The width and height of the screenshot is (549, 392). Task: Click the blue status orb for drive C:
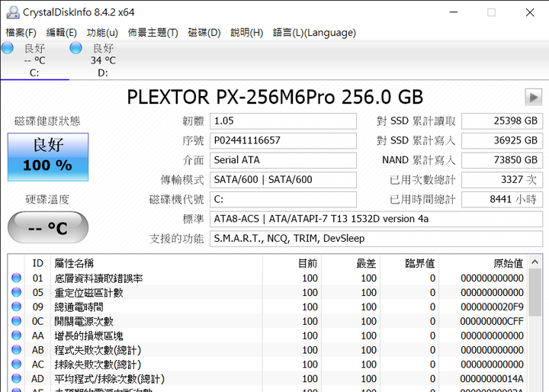click(x=8, y=48)
